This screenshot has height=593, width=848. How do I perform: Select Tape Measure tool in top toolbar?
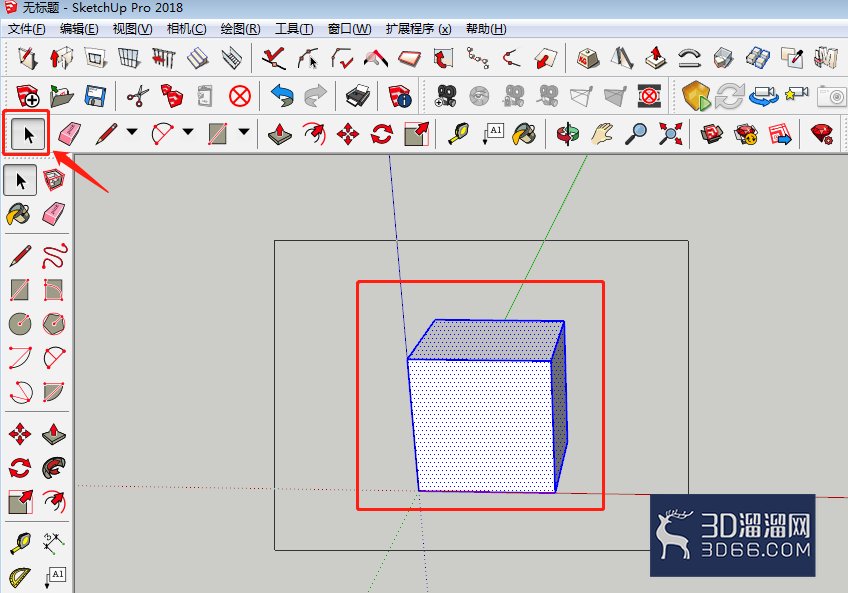click(x=459, y=134)
